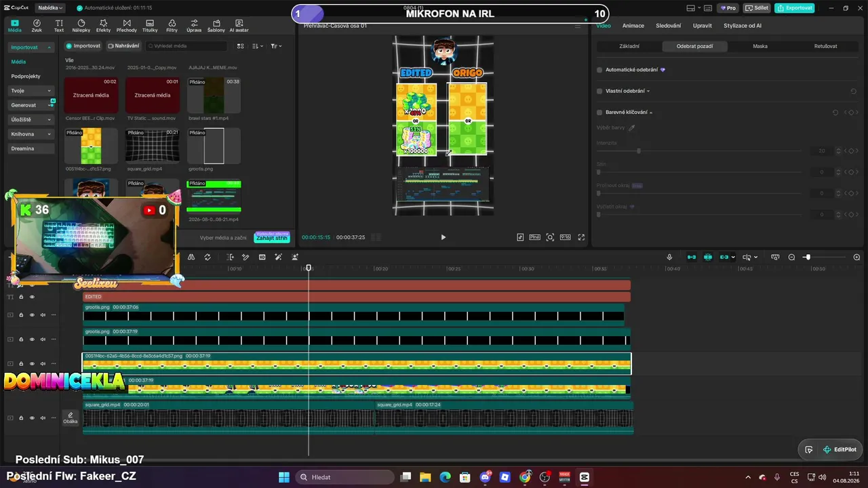Open the media sort dropdown
This screenshot has height=488, width=868.
258,46
